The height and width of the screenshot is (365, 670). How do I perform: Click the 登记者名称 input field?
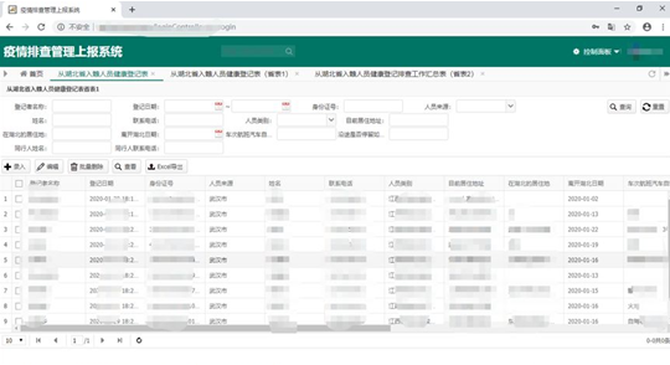82,106
